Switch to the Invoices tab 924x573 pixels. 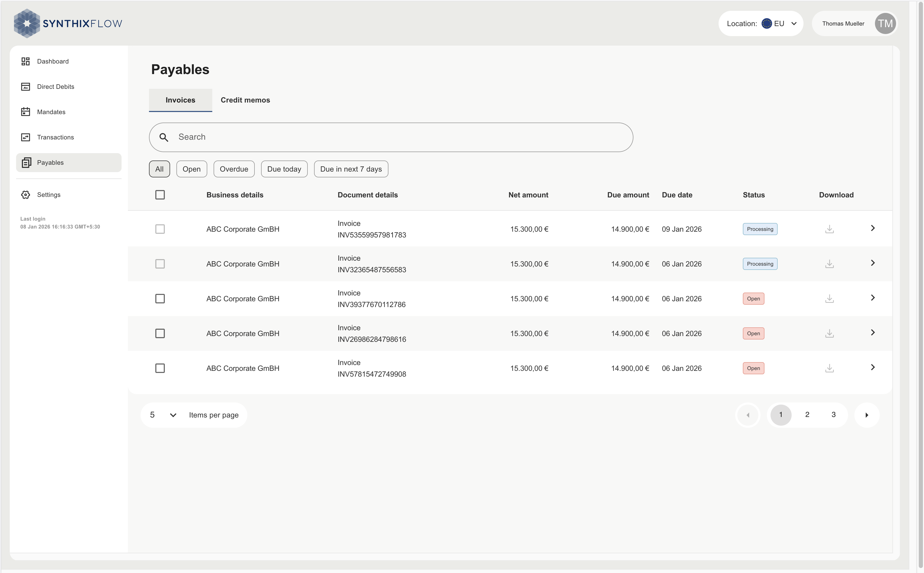click(x=180, y=100)
